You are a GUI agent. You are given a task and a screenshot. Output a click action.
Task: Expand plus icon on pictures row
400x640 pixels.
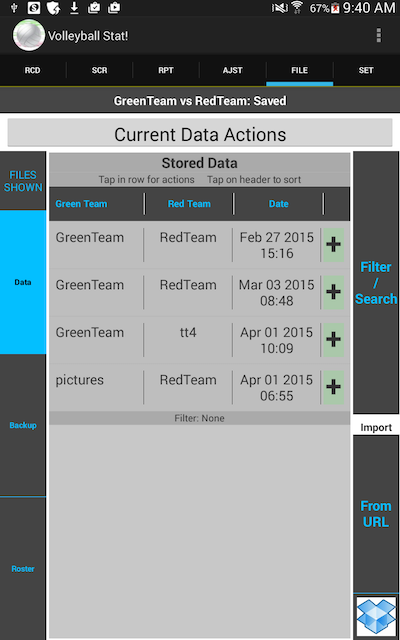[333, 387]
